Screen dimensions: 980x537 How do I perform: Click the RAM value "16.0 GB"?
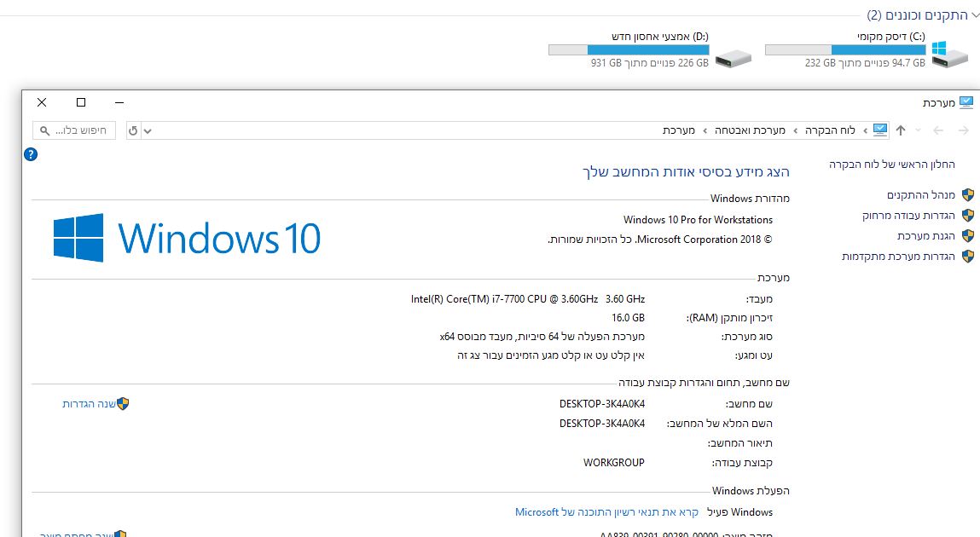tap(628, 318)
